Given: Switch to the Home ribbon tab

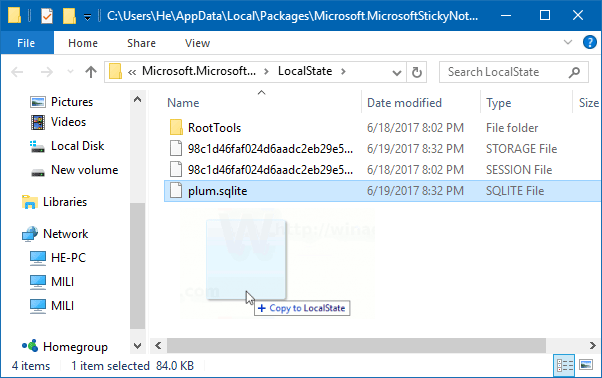Looking at the screenshot, I should [83, 43].
